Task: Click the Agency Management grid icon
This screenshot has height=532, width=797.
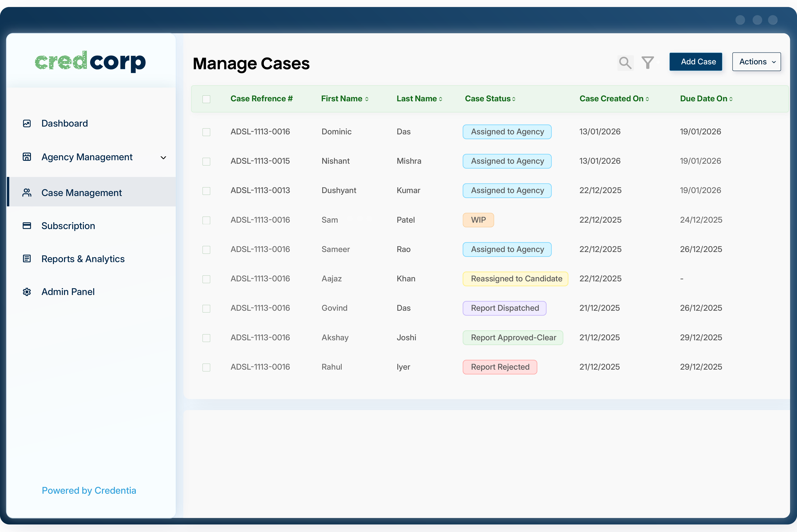Action: pos(26,157)
